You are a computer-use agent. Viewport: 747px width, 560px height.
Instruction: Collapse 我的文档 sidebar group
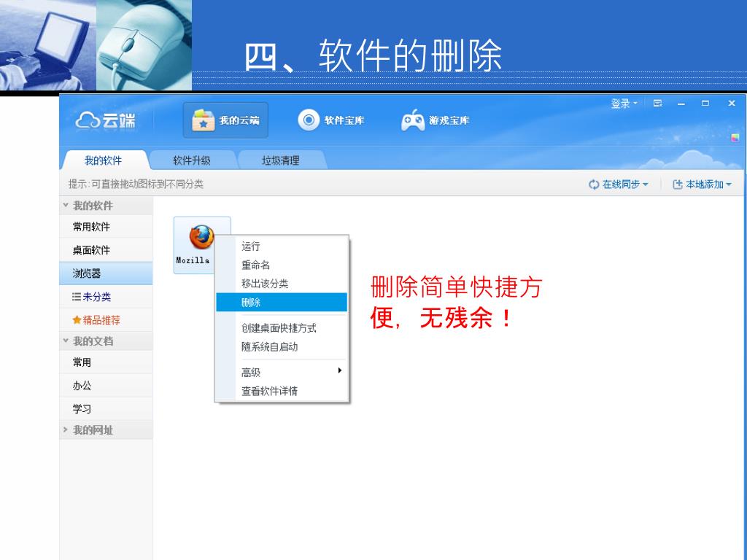pos(66,341)
